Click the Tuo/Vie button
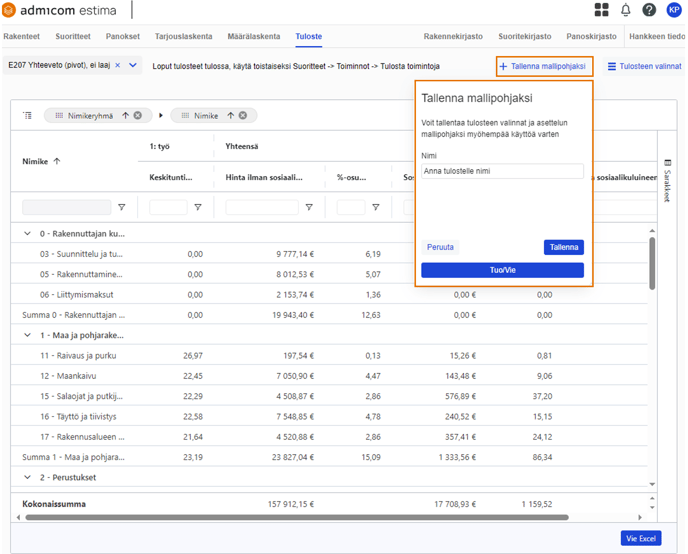 pyautogui.click(x=502, y=270)
